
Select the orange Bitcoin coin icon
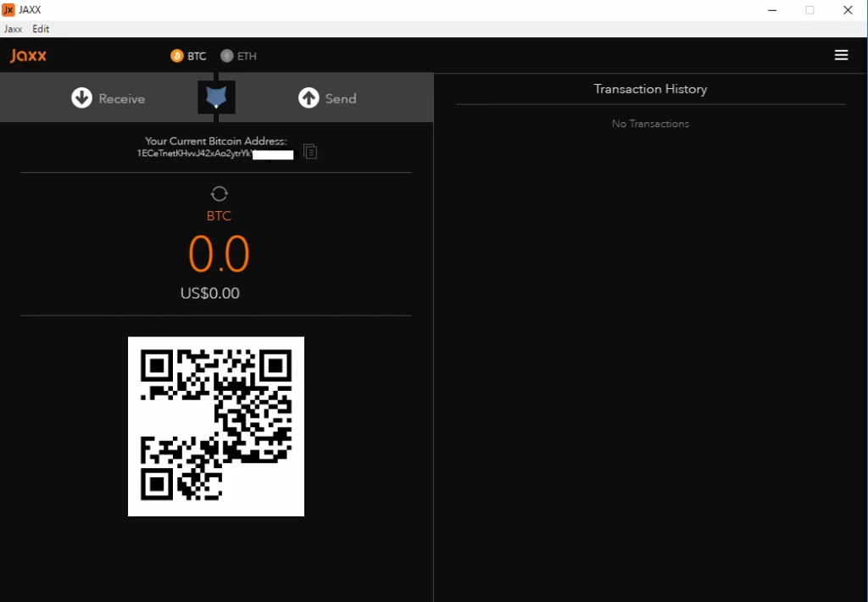pyautogui.click(x=176, y=56)
